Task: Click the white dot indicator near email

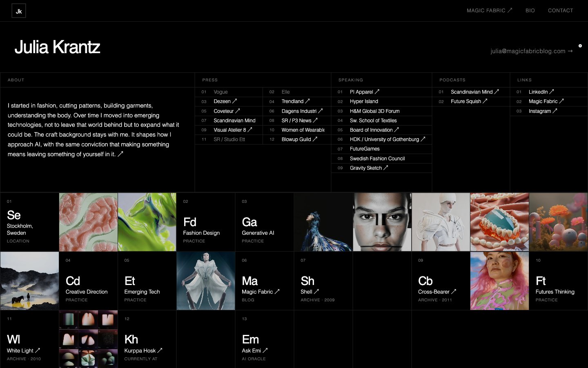Action: pos(580,46)
